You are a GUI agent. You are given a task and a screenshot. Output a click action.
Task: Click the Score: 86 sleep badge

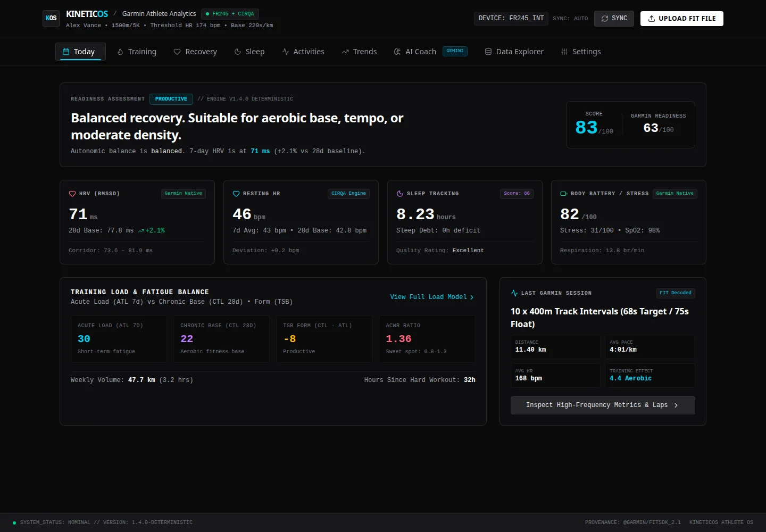click(x=517, y=194)
